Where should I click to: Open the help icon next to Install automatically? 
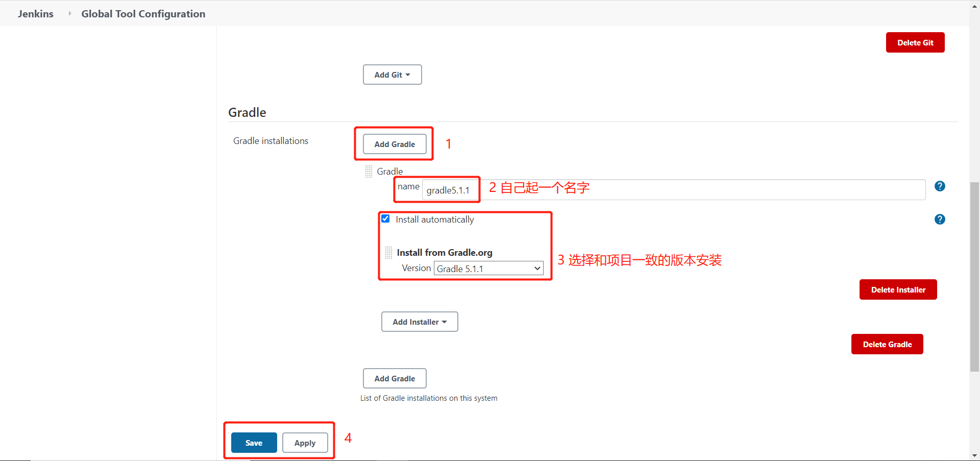(940, 220)
